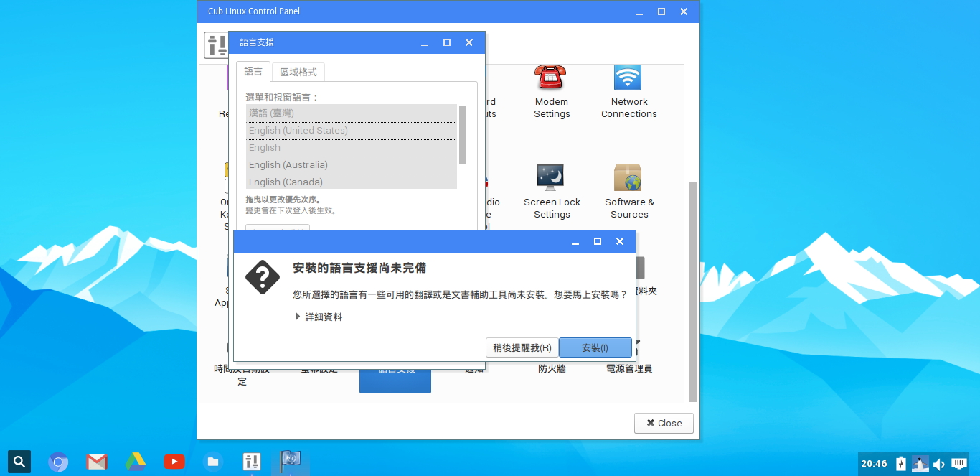Switch to the 語言 tab
The image size is (980, 476).
pos(253,72)
